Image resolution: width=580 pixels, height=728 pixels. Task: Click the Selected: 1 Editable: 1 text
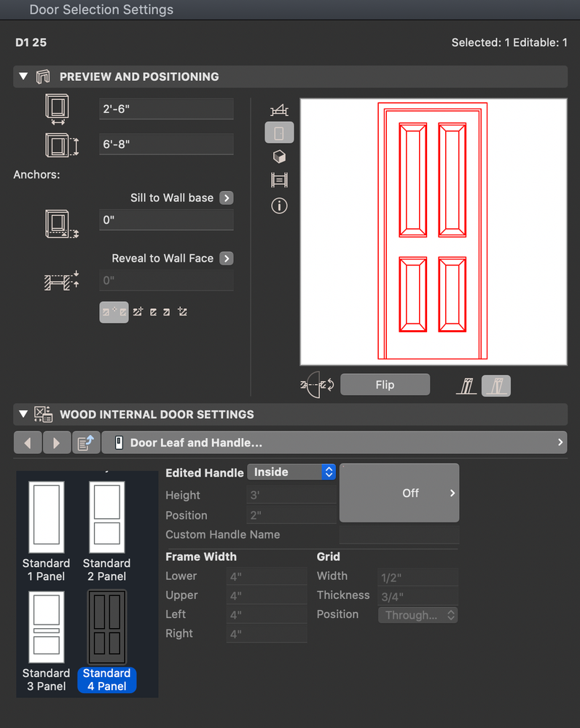pos(509,43)
